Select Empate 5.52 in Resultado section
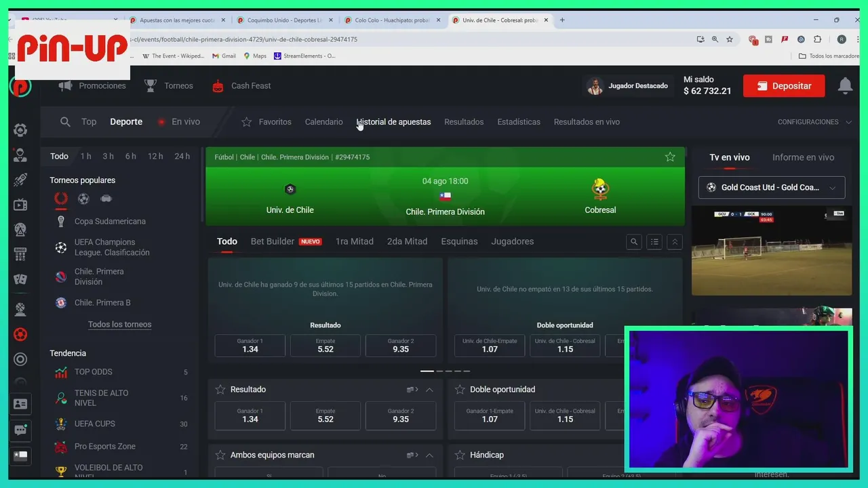 tap(325, 415)
